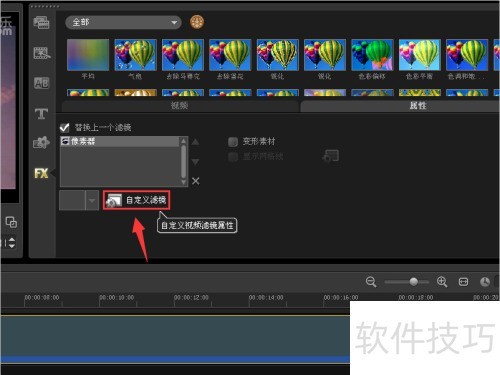Viewport: 500px width, 375px height.
Task: Open the AB Transition library
Action: pyautogui.click(x=42, y=83)
